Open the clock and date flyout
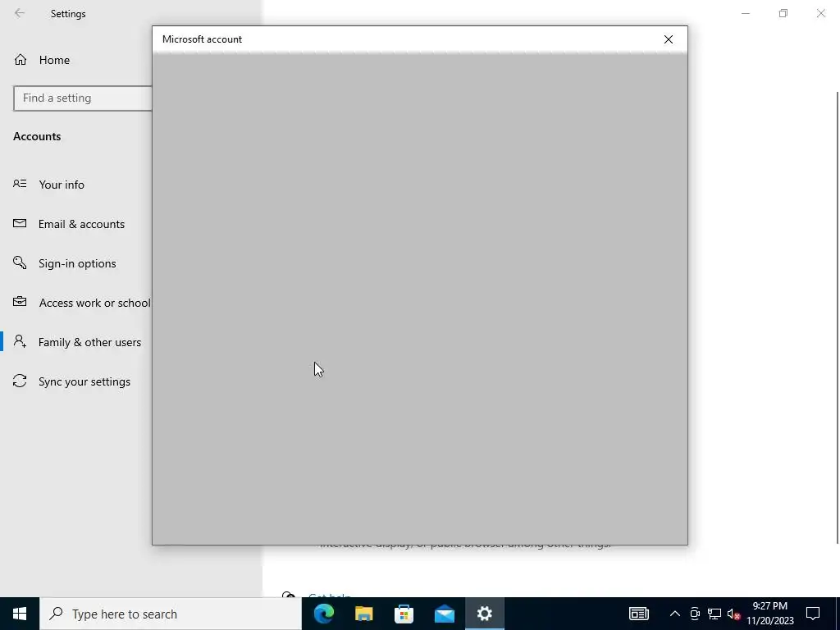 [x=769, y=614]
